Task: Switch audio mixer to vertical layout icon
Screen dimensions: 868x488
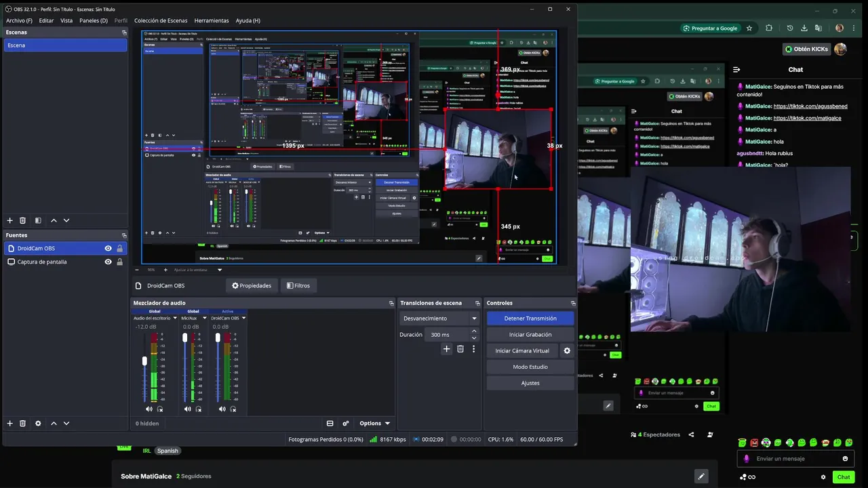Action: pyautogui.click(x=330, y=423)
